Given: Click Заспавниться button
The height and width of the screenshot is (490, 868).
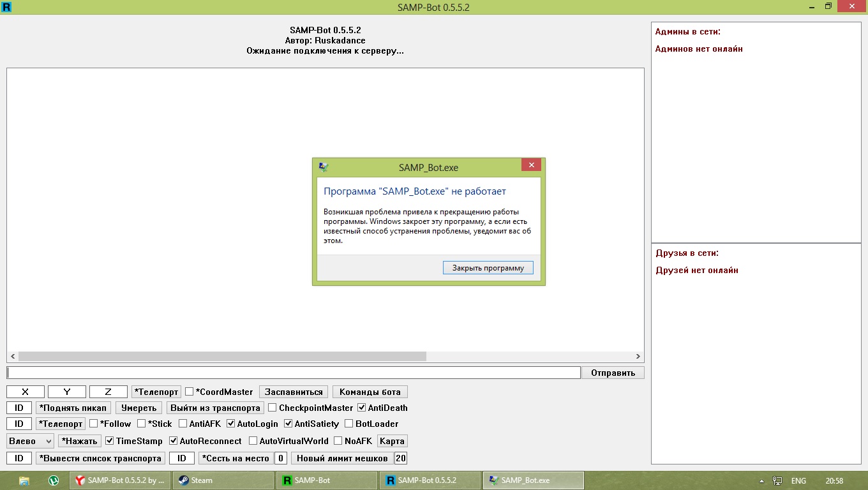Looking at the screenshot, I should click(294, 392).
